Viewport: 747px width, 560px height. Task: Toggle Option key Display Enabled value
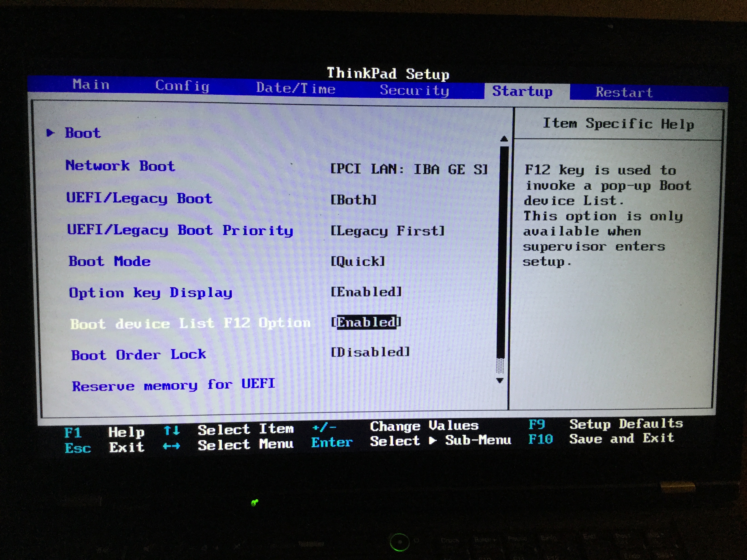click(366, 292)
